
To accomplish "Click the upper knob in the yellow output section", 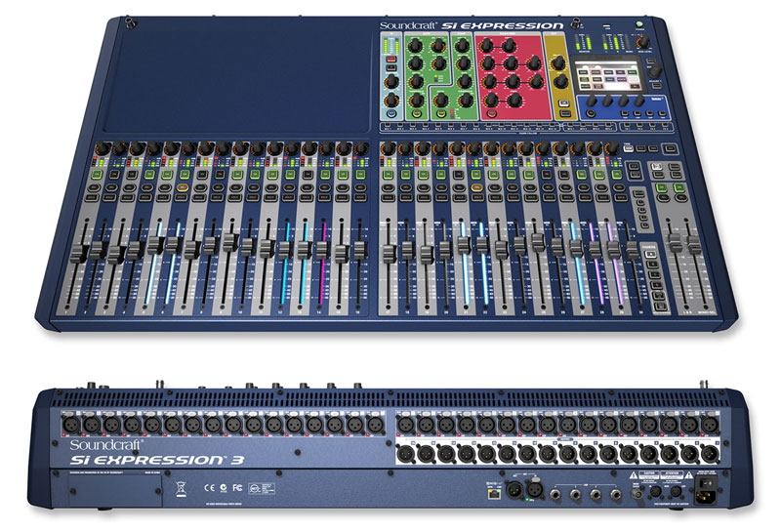I will tap(558, 63).
